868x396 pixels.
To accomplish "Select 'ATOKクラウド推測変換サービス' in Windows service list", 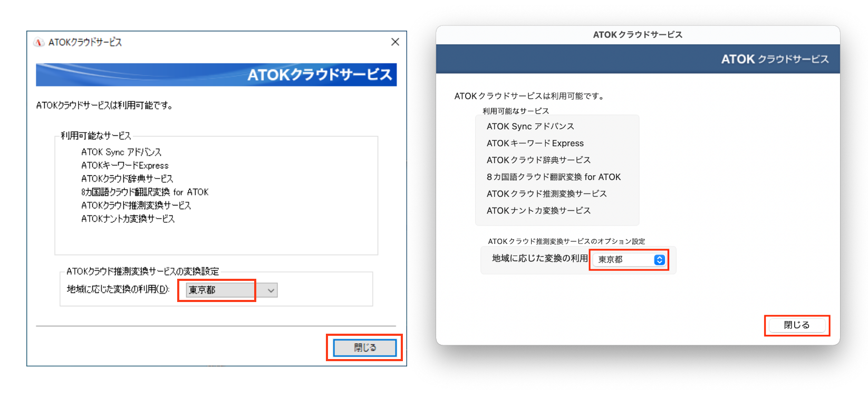I will pyautogui.click(x=136, y=205).
